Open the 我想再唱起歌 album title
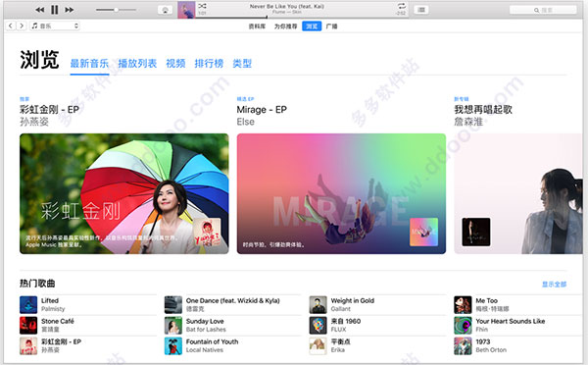Viewport: 588px width, 365px height. [x=483, y=110]
